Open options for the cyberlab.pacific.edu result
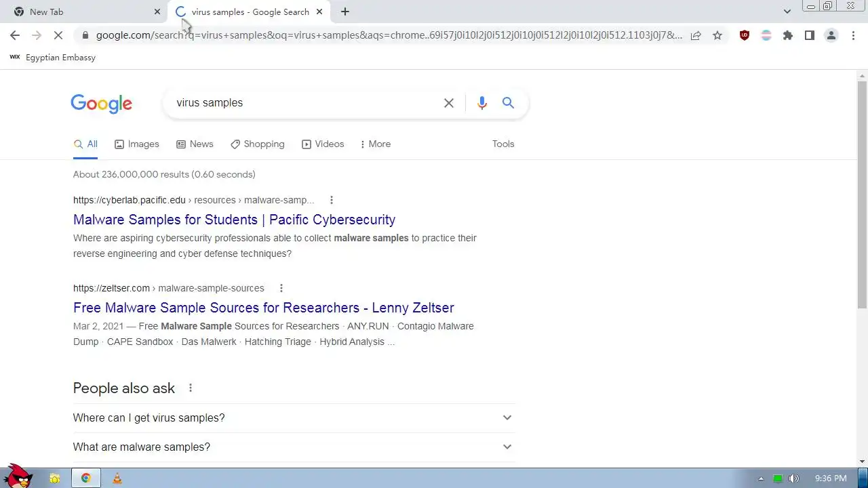 tap(332, 200)
